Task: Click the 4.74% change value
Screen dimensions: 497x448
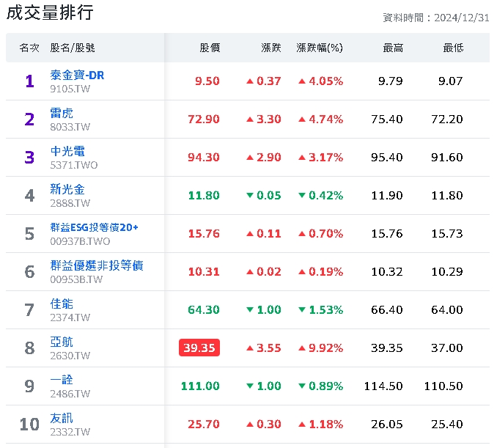Action: pos(321,120)
